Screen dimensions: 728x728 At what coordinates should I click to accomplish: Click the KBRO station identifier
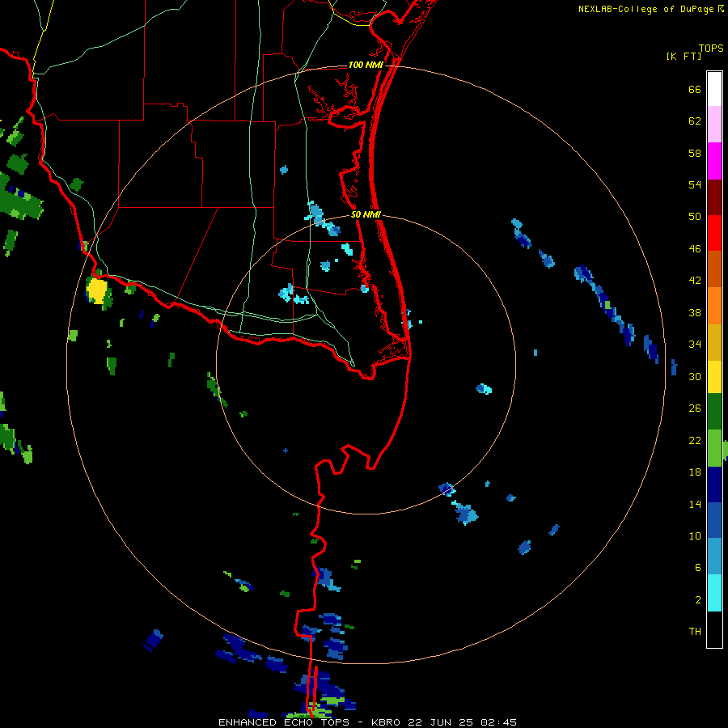385,722
